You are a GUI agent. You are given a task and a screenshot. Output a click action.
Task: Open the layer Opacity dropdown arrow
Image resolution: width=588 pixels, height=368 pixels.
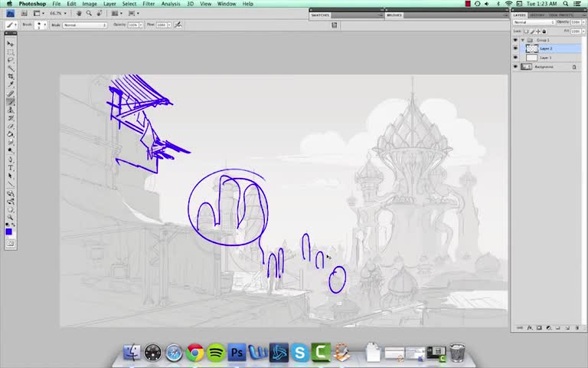(583, 22)
